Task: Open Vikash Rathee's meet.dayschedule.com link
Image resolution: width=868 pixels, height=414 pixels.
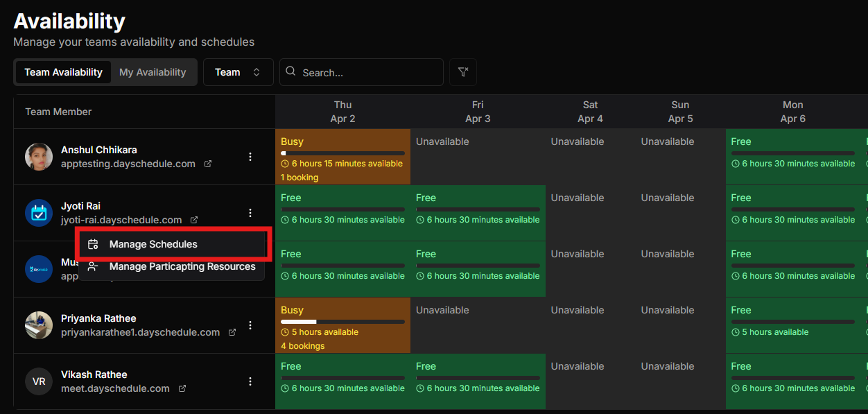Action: point(115,389)
